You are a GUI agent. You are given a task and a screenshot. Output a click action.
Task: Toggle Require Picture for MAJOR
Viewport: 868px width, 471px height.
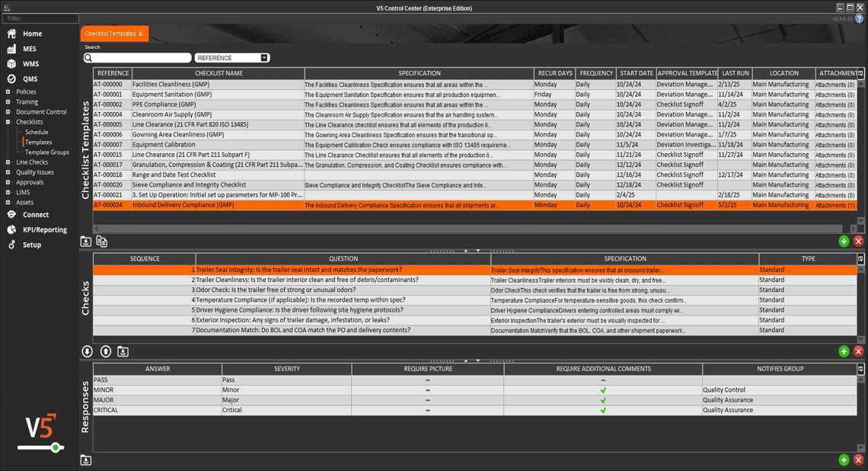(x=428, y=400)
